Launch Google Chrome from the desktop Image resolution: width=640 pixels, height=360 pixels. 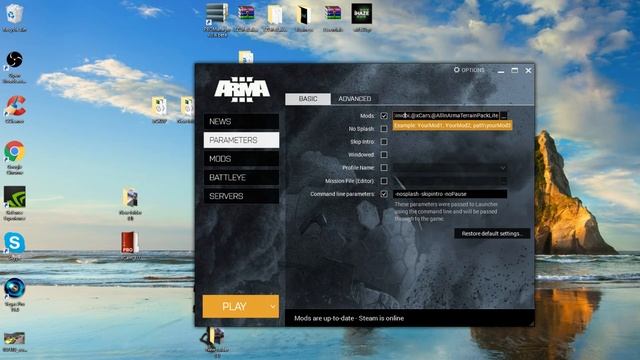(x=14, y=151)
